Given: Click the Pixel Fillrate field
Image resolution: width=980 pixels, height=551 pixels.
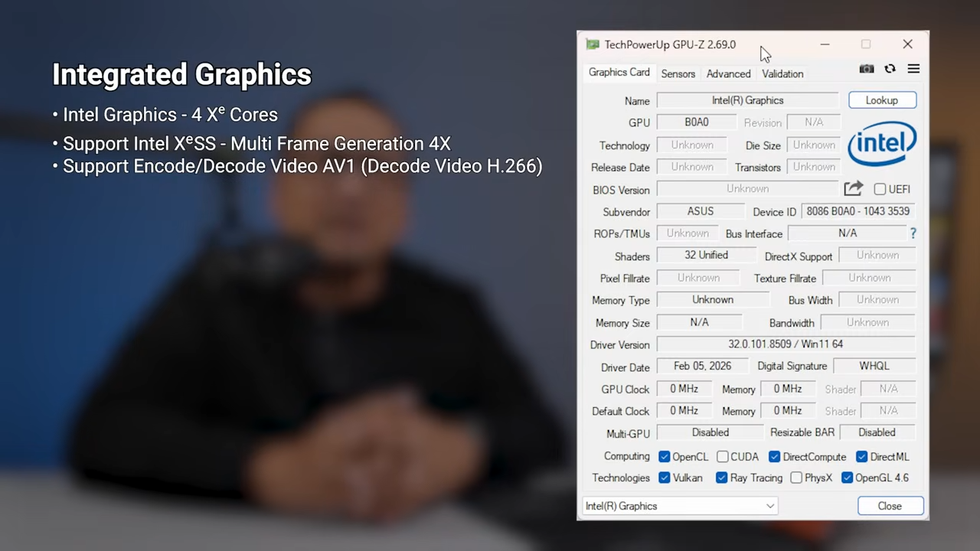Looking at the screenshot, I should 698,278.
